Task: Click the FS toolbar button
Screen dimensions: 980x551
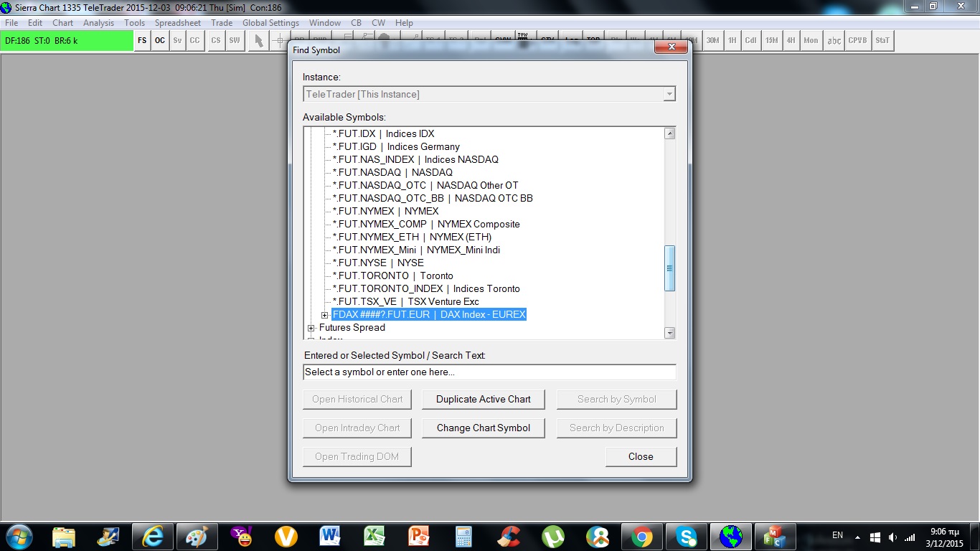Action: pos(142,41)
